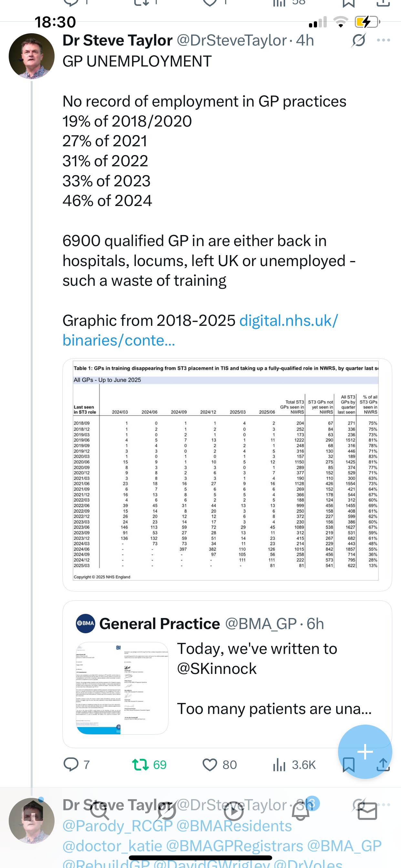Like the GP Unemployment tweet
Screen dimensions: 401x868
coord(210,765)
